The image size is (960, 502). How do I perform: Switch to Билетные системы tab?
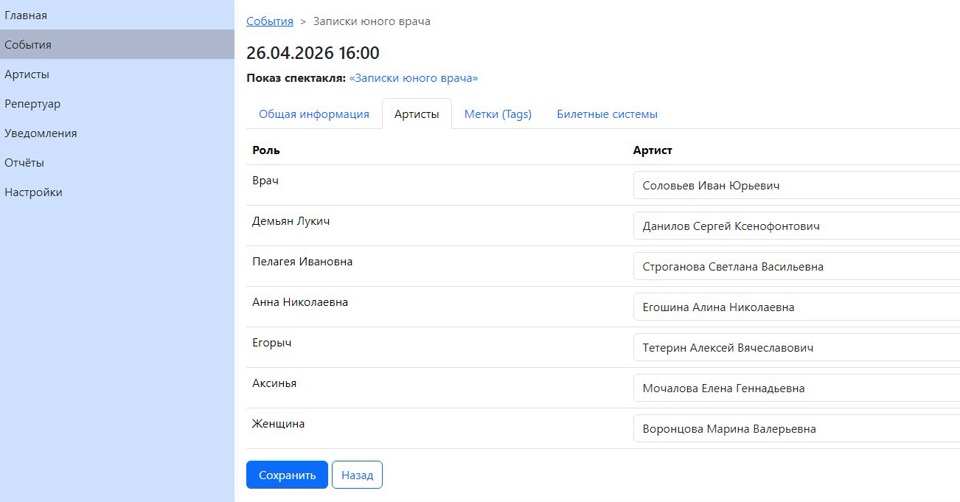[x=607, y=114]
